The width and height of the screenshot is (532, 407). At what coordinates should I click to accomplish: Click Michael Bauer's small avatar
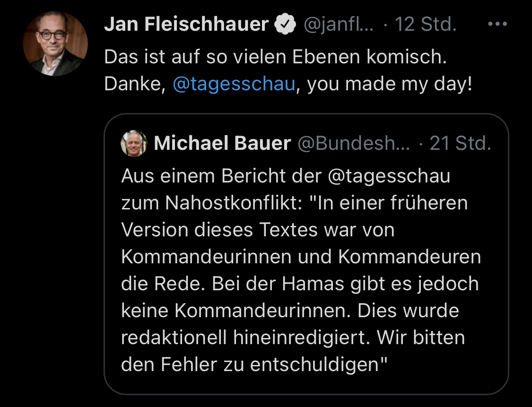pos(134,143)
